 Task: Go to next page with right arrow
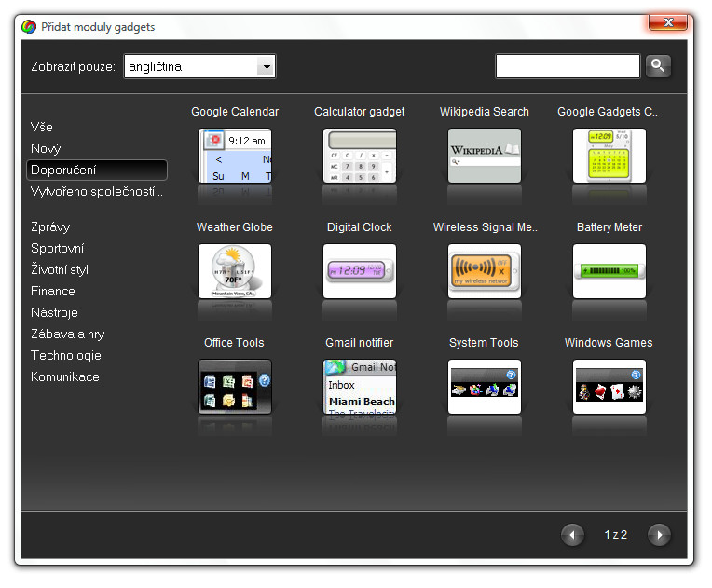[659, 535]
